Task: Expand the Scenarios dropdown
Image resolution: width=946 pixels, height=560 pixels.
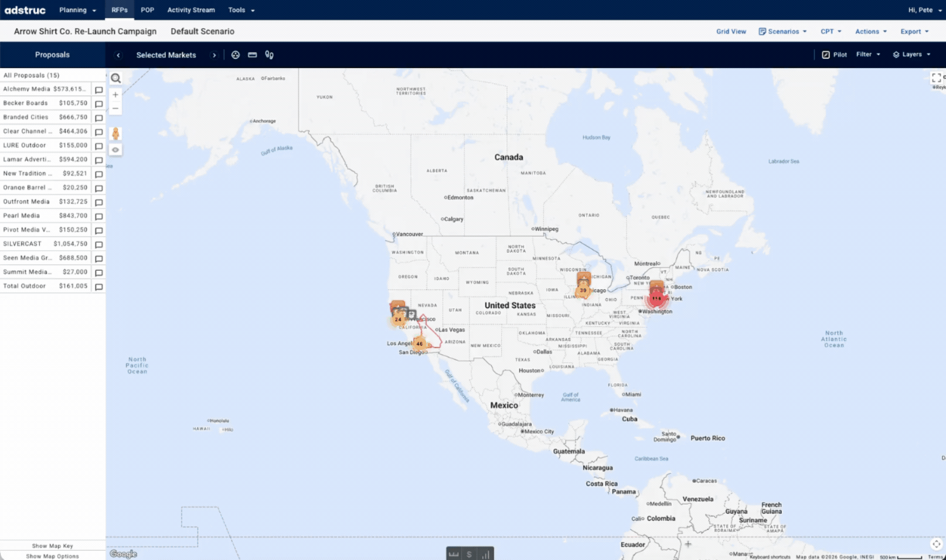Action: pyautogui.click(x=782, y=32)
